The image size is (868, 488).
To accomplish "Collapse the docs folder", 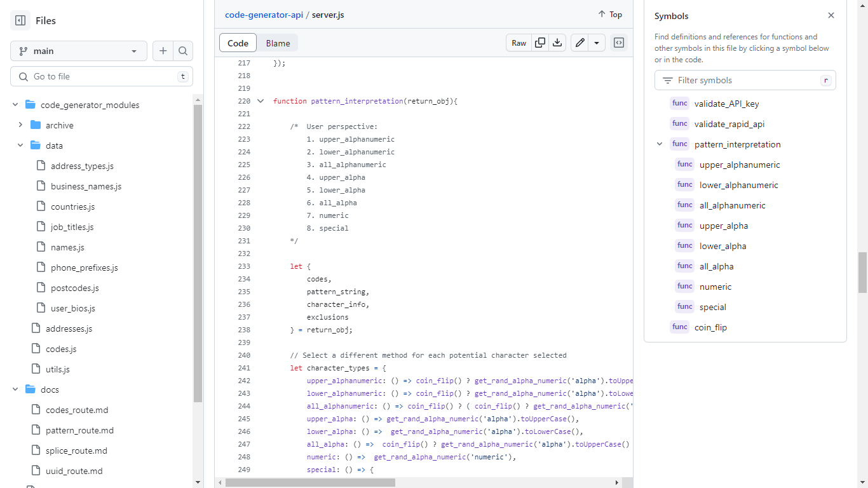I will point(15,390).
